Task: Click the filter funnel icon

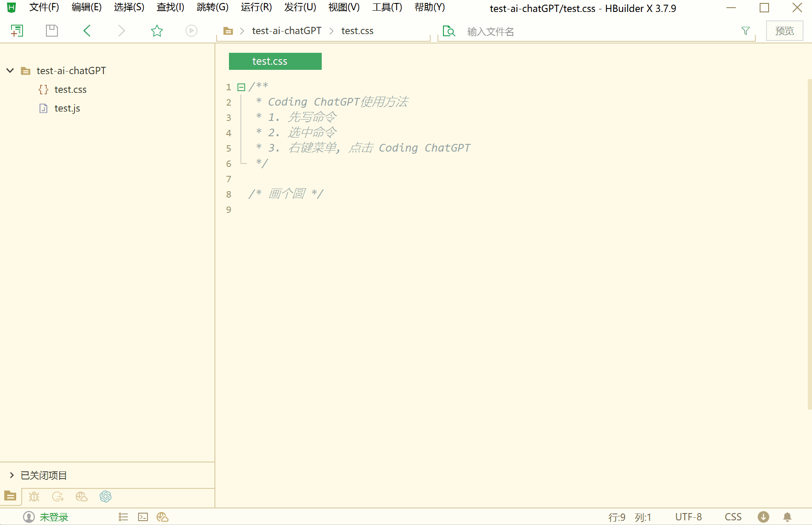Action: click(x=746, y=31)
